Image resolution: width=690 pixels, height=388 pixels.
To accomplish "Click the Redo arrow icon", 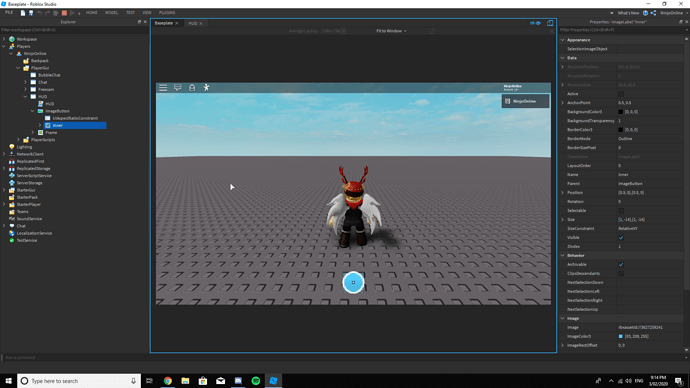I will point(48,13).
